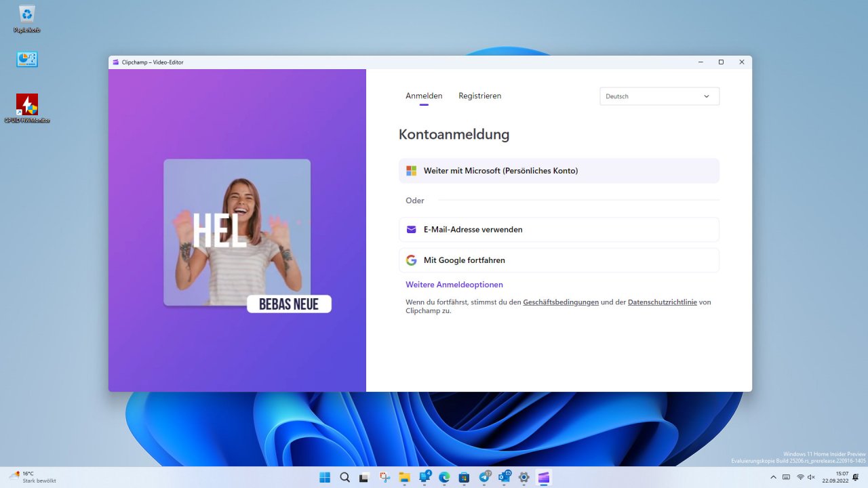Screen dimensions: 868x488
Task: Close the Clipchamp window
Action: [742, 62]
